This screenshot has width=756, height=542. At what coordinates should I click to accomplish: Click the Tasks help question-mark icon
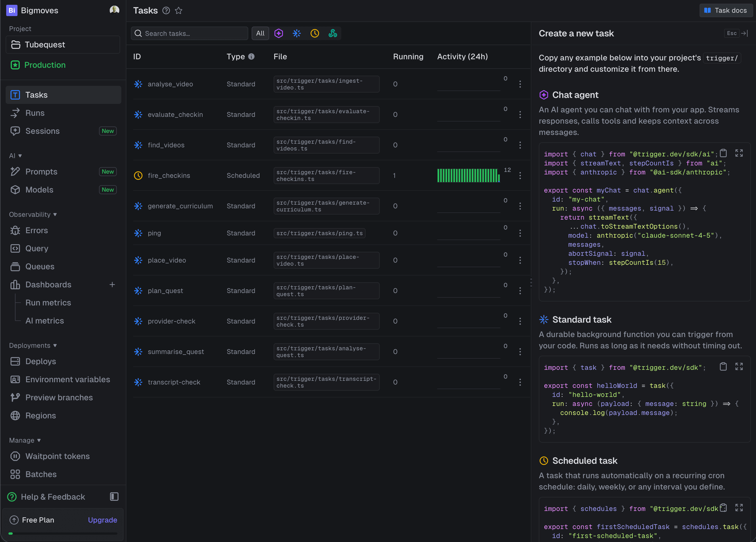pos(166,11)
